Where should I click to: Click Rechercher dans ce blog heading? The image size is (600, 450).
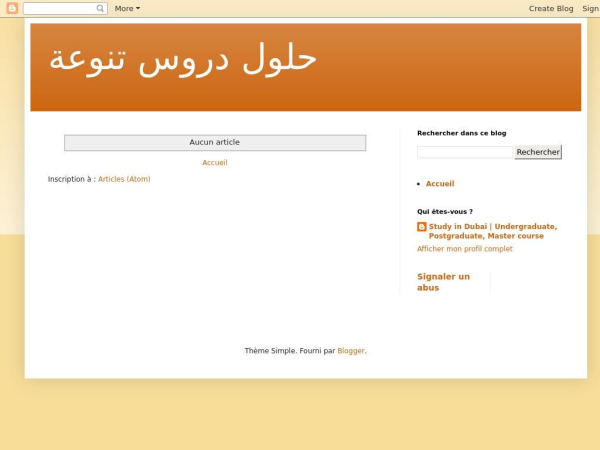[461, 133]
